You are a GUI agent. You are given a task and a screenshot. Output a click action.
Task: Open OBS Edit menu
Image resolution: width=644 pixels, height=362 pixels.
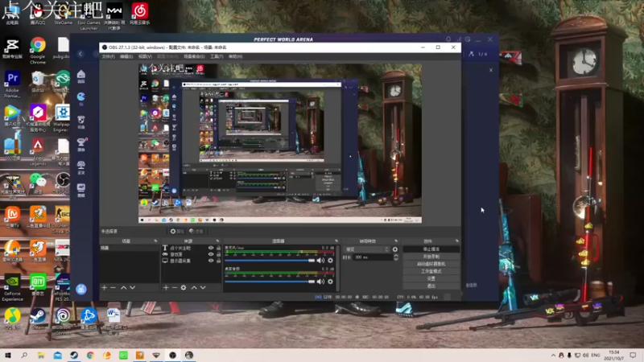point(126,56)
